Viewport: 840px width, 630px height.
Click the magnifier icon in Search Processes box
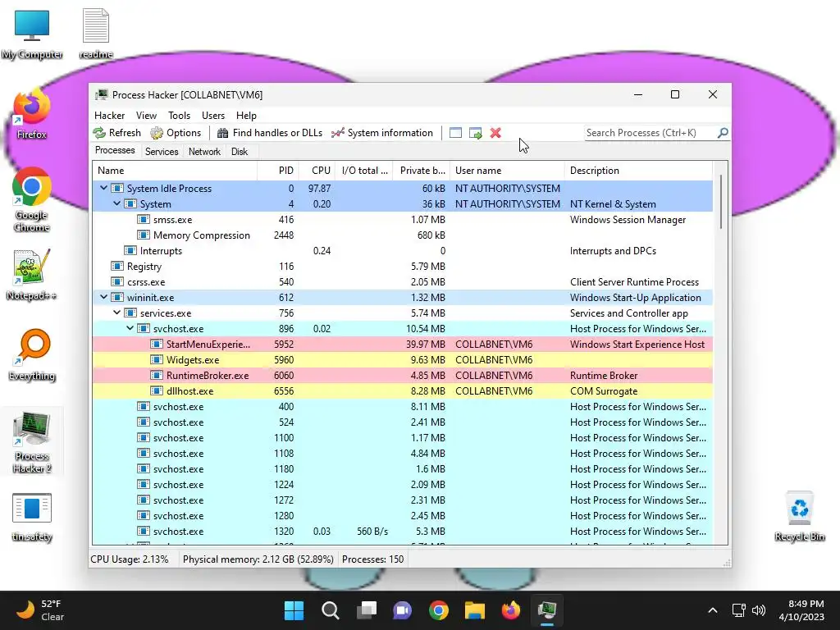(723, 132)
